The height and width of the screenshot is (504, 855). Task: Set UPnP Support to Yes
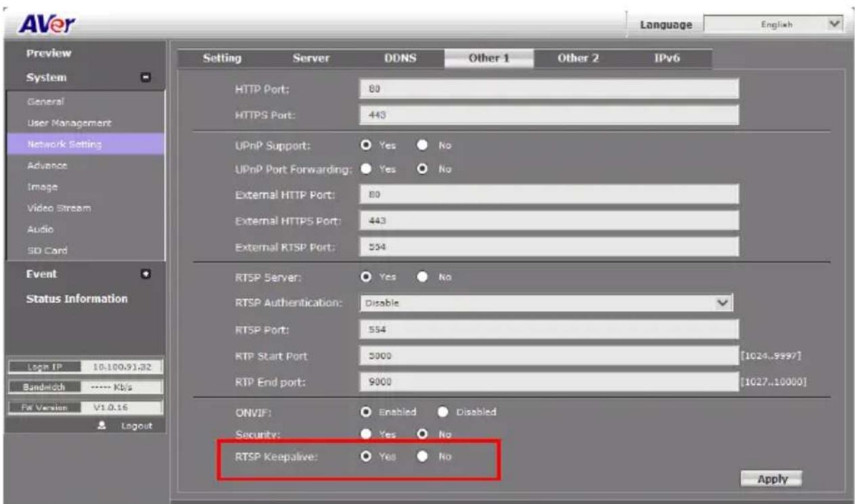click(x=365, y=145)
